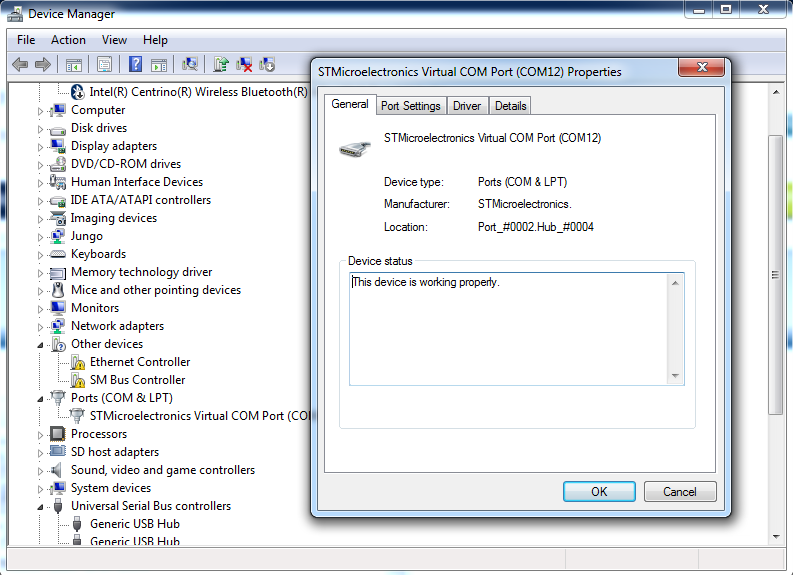This screenshot has width=793, height=575.
Task: Expand the Processors node arrow
Action: pyautogui.click(x=40, y=435)
